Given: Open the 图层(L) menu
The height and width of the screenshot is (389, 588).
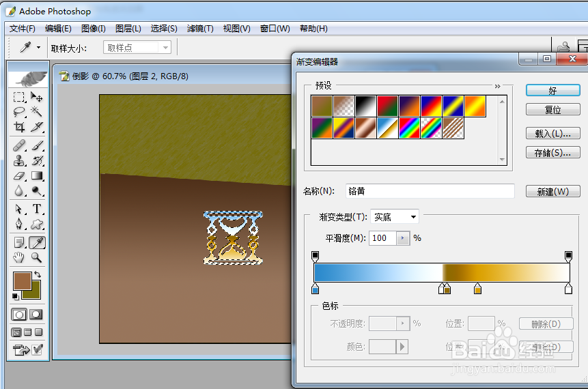Looking at the screenshot, I should (x=128, y=29).
